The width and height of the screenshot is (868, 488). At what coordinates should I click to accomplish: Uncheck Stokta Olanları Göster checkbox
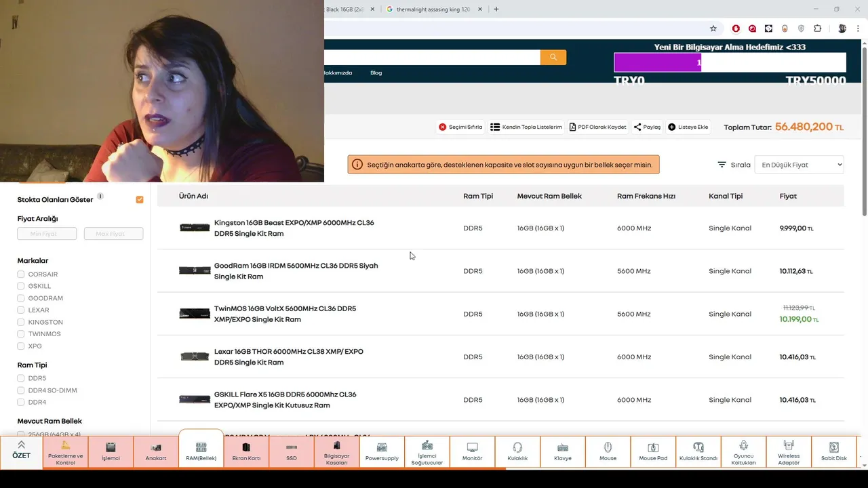[x=140, y=199]
